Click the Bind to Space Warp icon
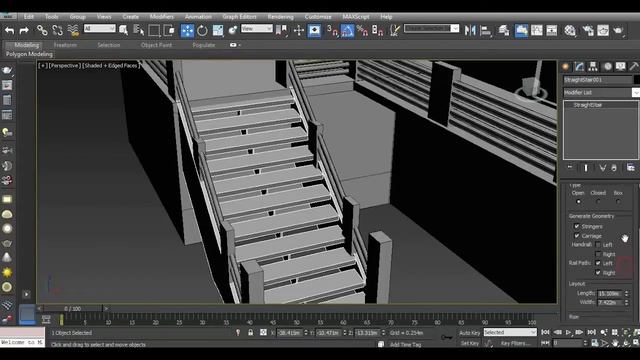Image resolution: width=640 pixels, height=360 pixels. [x=73, y=30]
